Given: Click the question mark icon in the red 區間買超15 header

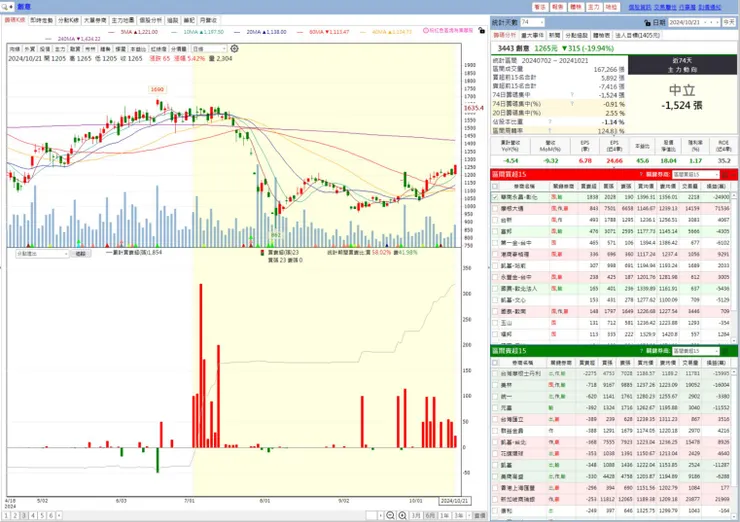Looking at the screenshot, I should point(640,175).
